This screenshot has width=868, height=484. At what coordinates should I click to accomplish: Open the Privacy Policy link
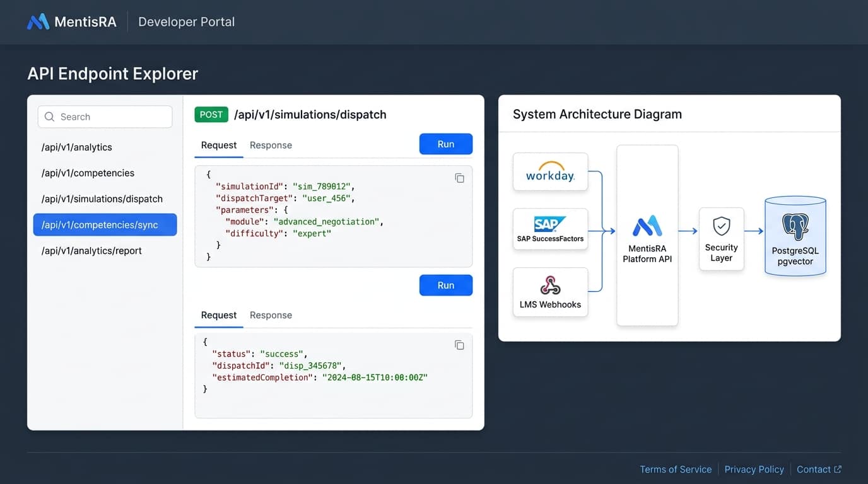click(754, 470)
